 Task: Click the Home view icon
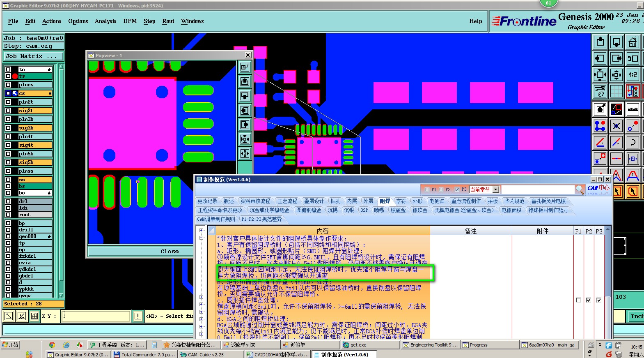[x=633, y=42]
